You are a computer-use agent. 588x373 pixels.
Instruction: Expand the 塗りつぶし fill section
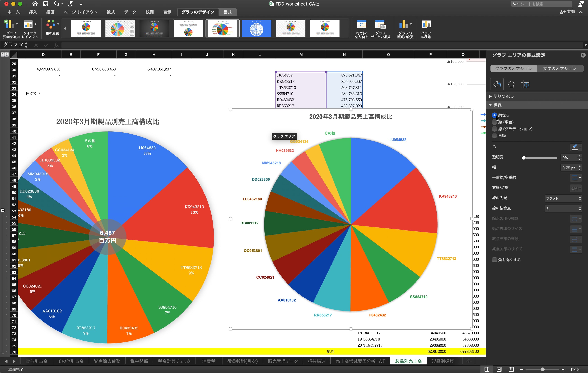click(503, 96)
